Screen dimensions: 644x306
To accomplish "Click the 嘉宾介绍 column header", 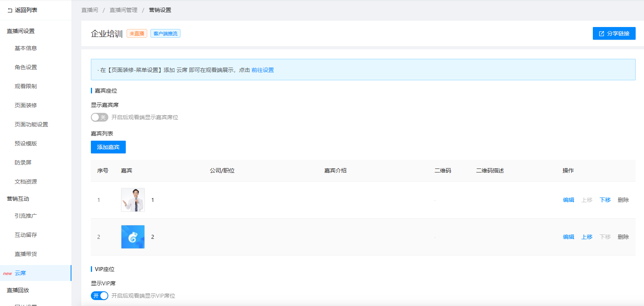I will (x=335, y=170).
